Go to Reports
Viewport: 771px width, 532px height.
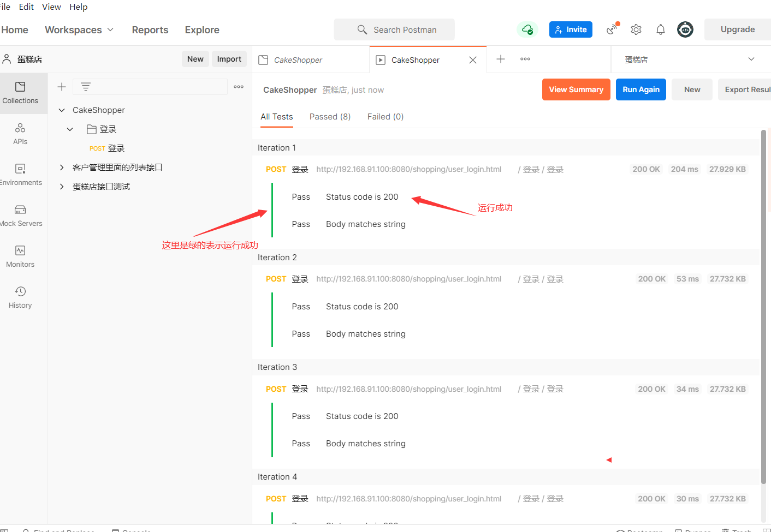(x=150, y=30)
